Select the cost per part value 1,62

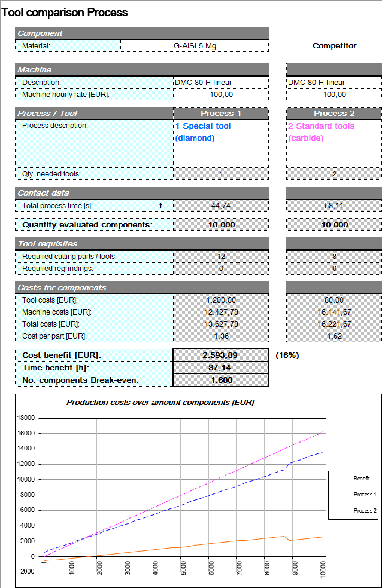[x=334, y=336]
